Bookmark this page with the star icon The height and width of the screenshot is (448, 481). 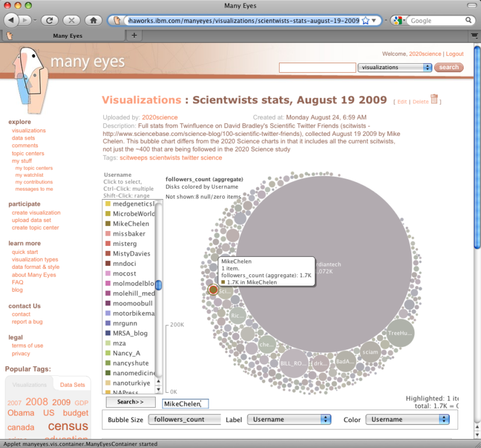366,21
